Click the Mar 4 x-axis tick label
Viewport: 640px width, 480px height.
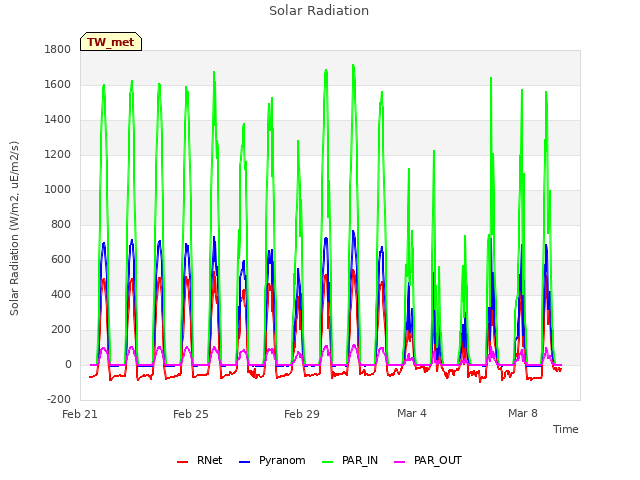[x=412, y=413]
